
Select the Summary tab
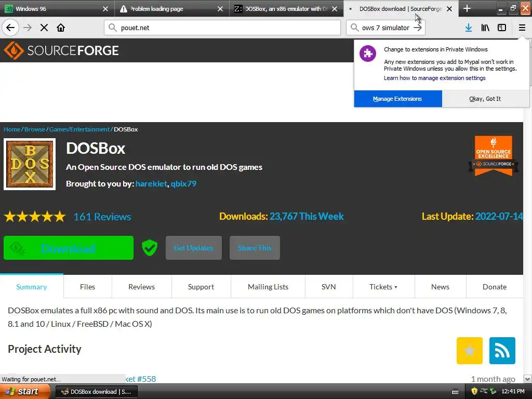click(32, 287)
